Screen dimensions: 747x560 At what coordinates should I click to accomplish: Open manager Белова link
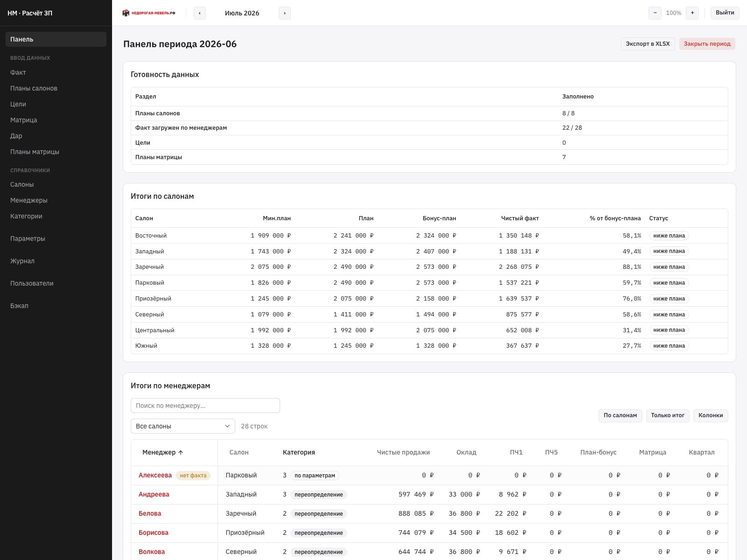(150, 513)
